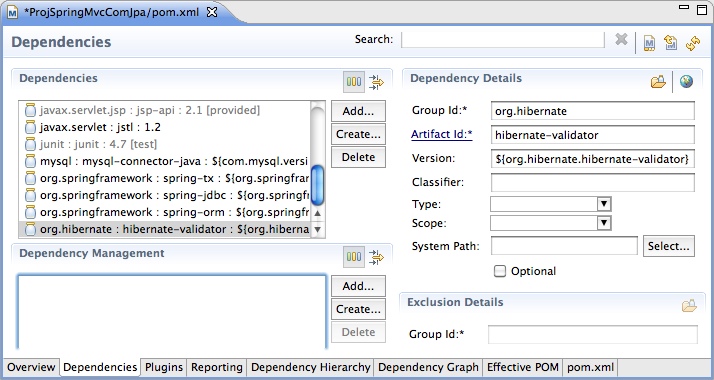The width and height of the screenshot is (714, 380).
Task: Click the open folder icon in Dependency Details
Action: pos(658,81)
